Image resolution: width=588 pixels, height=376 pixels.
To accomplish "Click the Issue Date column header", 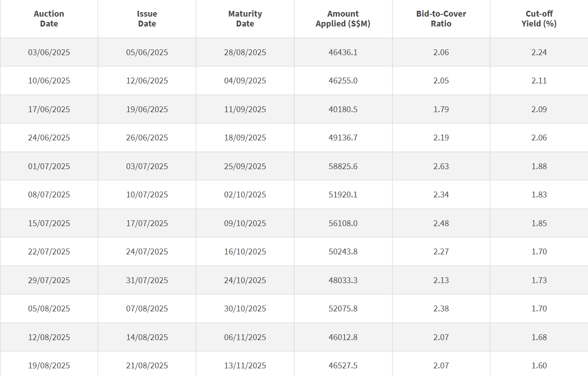I will click(147, 19).
